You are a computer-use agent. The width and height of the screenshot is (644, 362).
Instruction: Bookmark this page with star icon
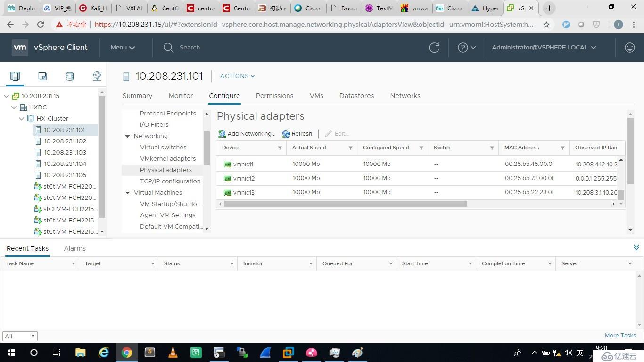(546, 25)
